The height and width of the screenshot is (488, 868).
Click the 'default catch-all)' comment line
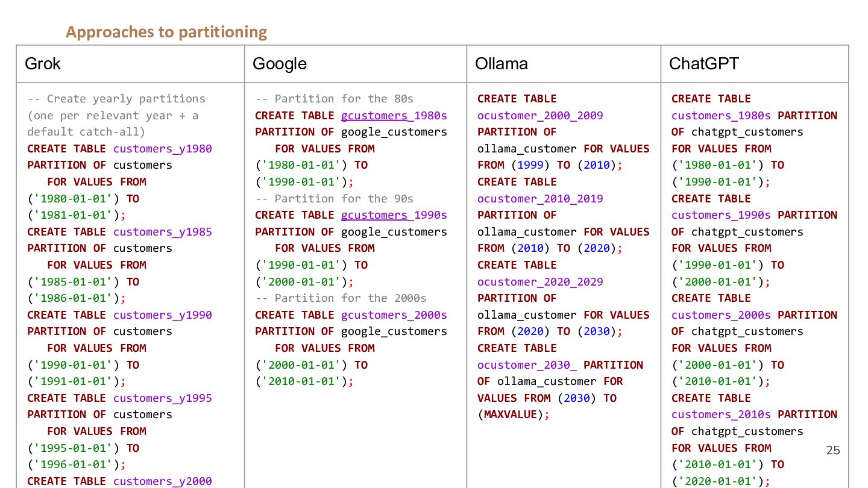coord(87,132)
